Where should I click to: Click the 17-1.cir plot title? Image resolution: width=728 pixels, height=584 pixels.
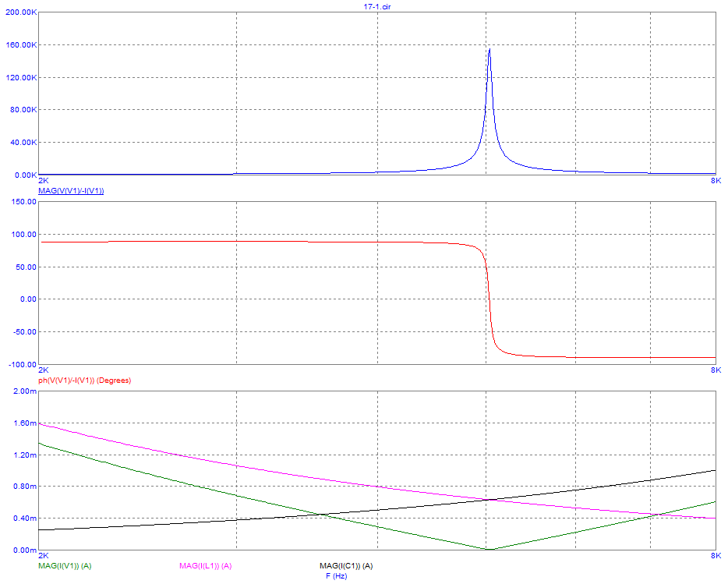point(377,6)
